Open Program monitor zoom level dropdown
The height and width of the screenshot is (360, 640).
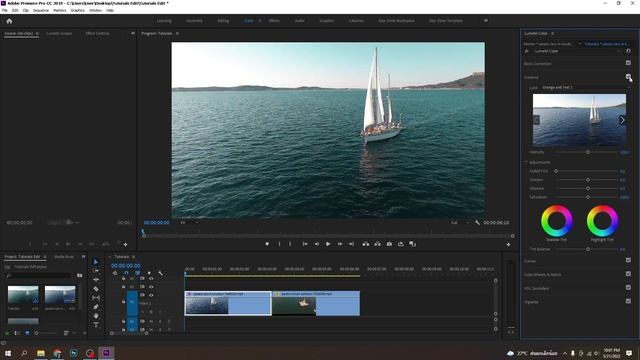tap(189, 222)
